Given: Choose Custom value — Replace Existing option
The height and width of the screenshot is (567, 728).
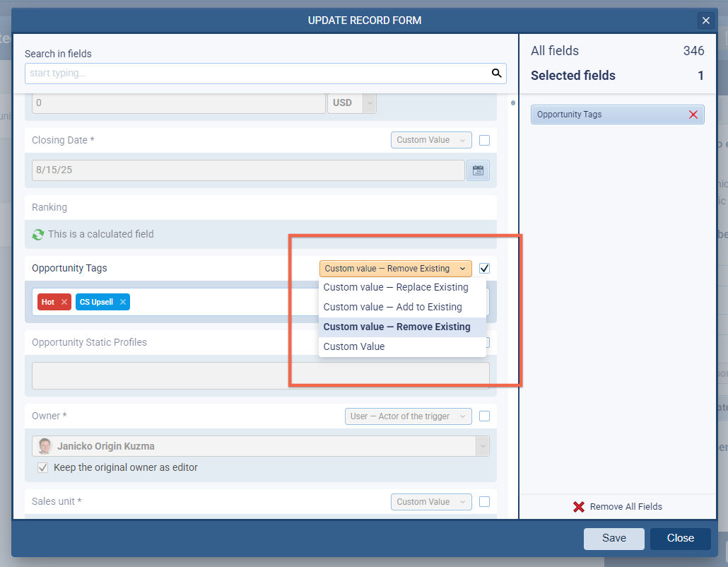Looking at the screenshot, I should [x=396, y=287].
